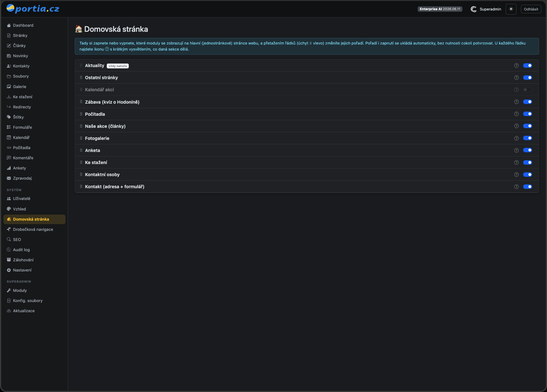Click the drag handle of the Ke stažení row
The height and width of the screenshot is (392, 547).
pos(81,162)
